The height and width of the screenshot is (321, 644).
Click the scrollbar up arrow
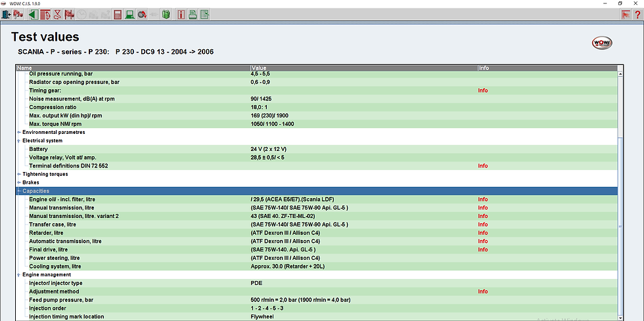(x=620, y=74)
